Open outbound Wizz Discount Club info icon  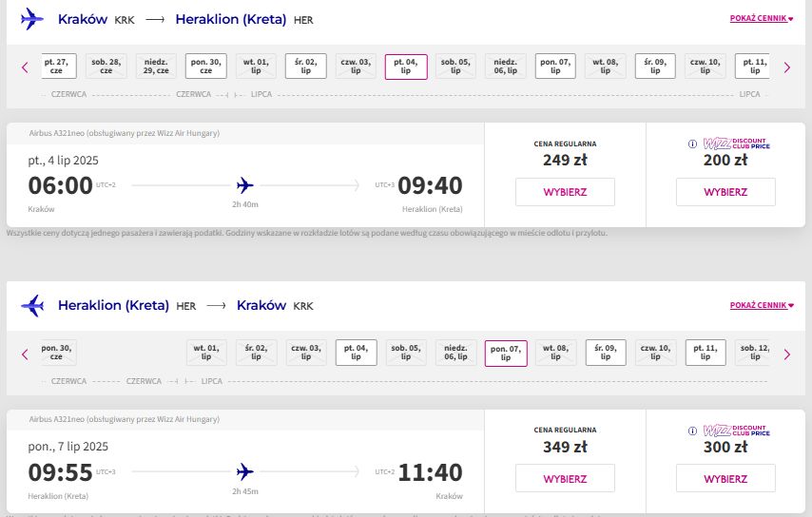[692, 144]
